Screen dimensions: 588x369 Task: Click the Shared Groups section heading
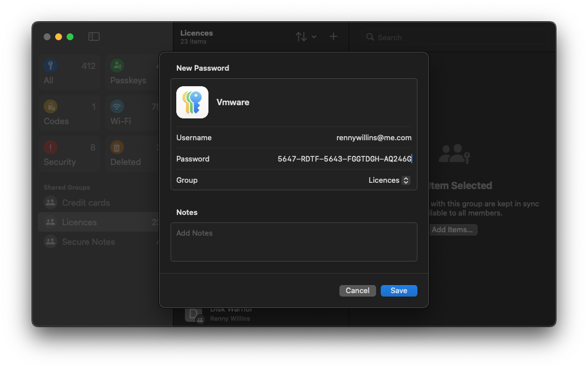(x=67, y=187)
